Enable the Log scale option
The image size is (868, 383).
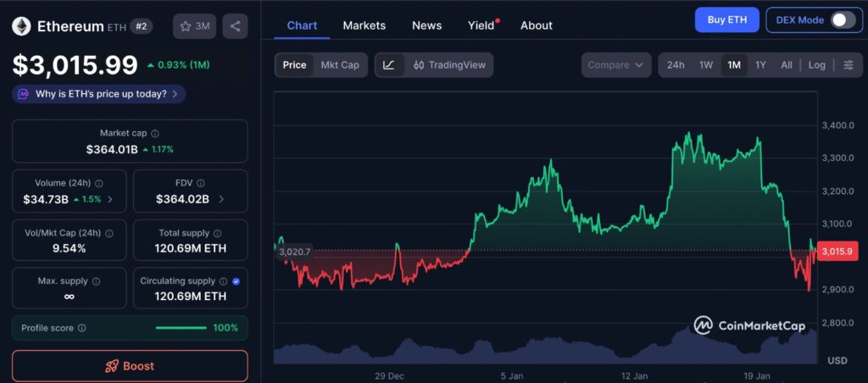tap(816, 64)
